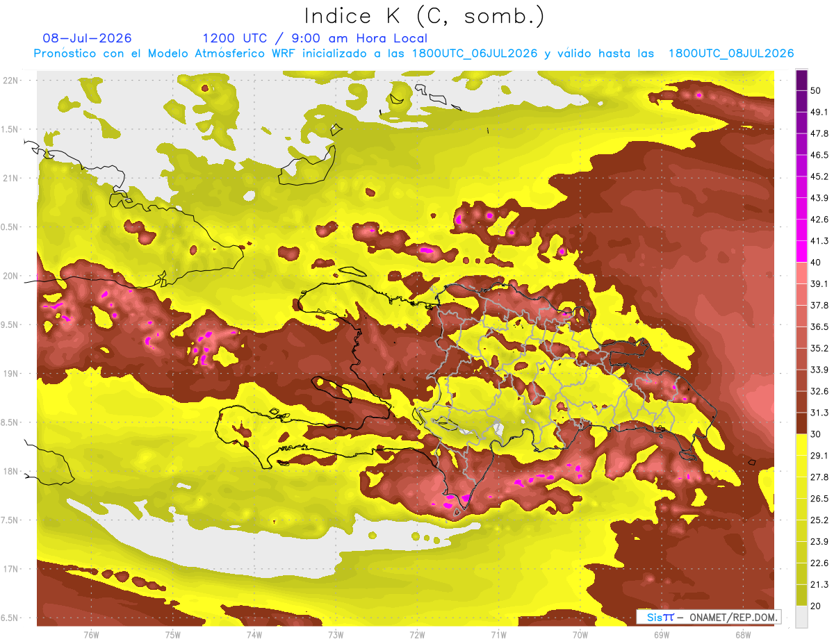
Task: Click the "46.5" legend value
Action: (x=819, y=155)
